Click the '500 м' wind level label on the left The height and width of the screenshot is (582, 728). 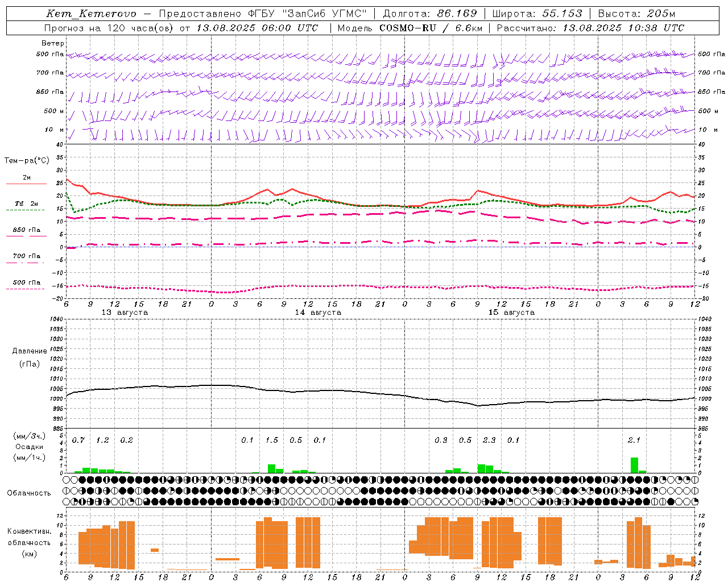(54, 111)
